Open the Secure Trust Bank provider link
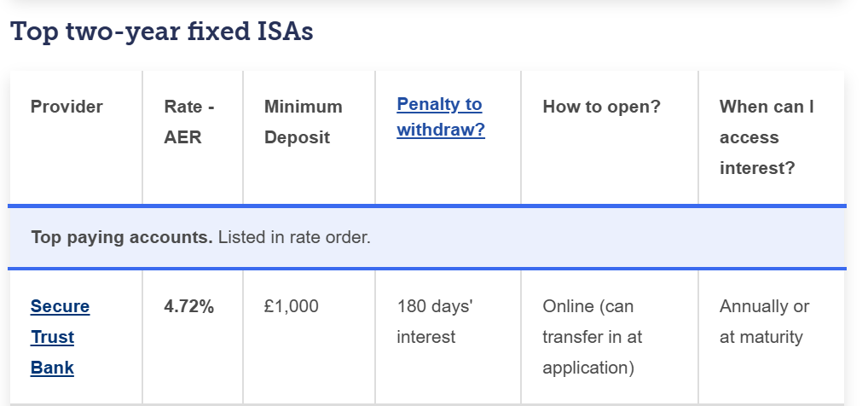Screen dimensions: 868x406 coord(60,337)
